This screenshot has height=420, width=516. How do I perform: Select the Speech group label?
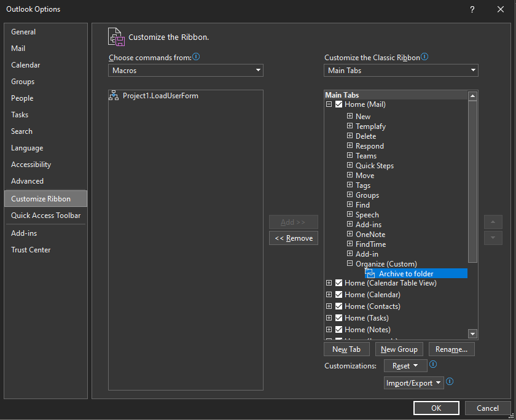[x=367, y=215]
